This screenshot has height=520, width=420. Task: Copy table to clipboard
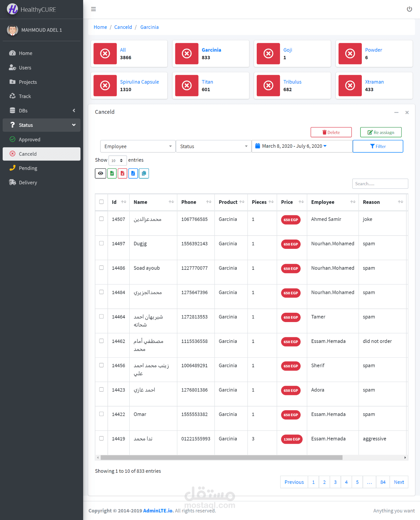click(144, 173)
